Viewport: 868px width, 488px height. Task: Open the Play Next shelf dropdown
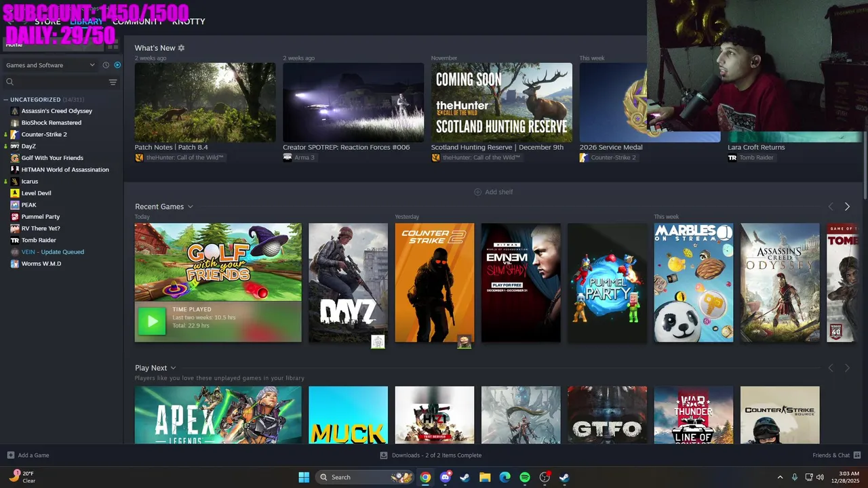click(174, 368)
